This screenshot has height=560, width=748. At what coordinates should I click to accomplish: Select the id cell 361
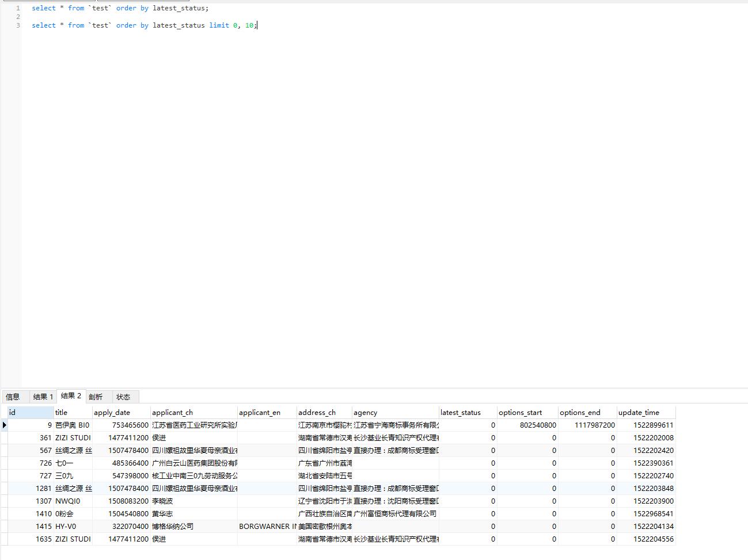pos(31,438)
